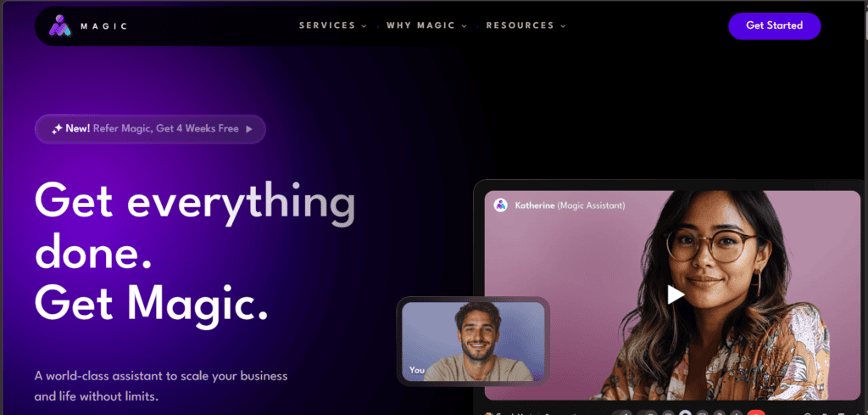Open the RESOURCES menu label
Viewport: 868px width, 415px height.
[520, 25]
